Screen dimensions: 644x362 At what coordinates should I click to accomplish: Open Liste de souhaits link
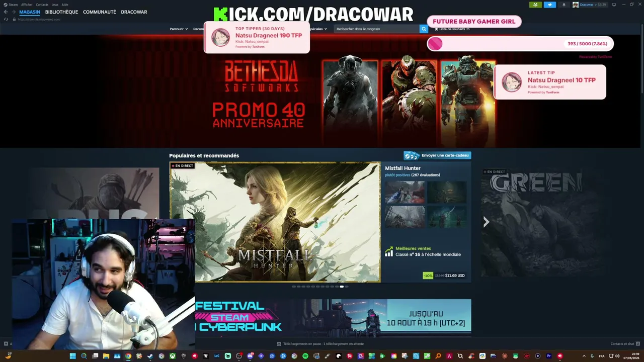coord(452,29)
